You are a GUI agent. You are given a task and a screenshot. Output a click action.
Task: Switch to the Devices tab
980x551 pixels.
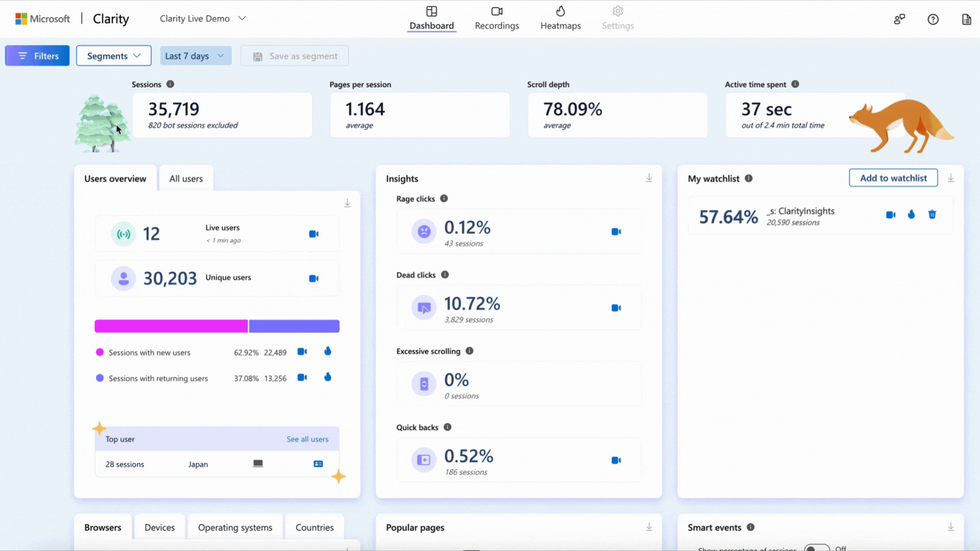click(x=159, y=528)
